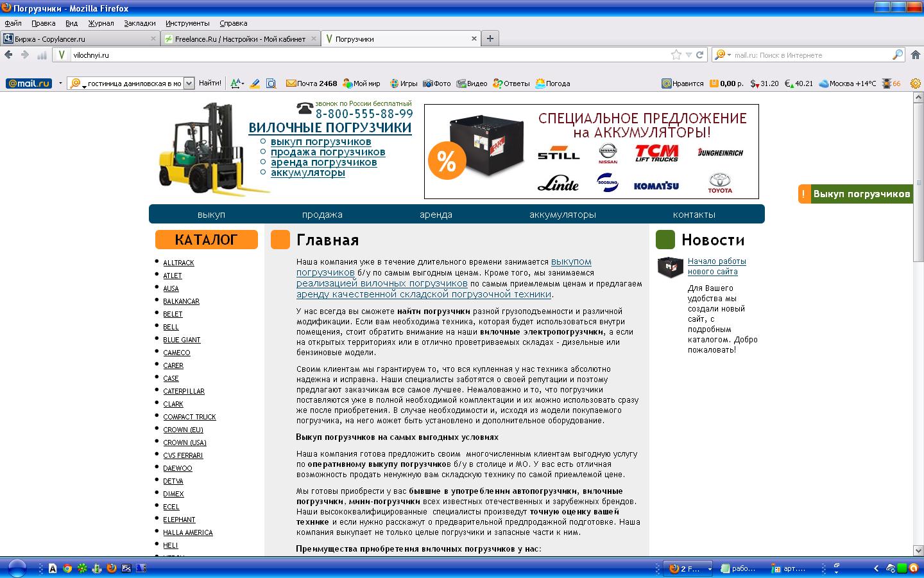Open Почта mail inbox with 2468 messages
The image size is (924, 578).
pos(312,83)
